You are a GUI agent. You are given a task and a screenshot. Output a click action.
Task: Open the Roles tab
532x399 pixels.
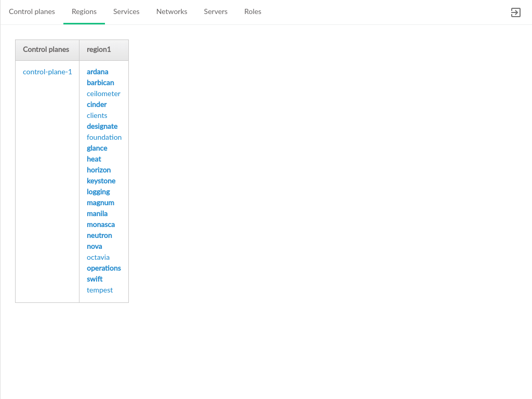(252, 11)
